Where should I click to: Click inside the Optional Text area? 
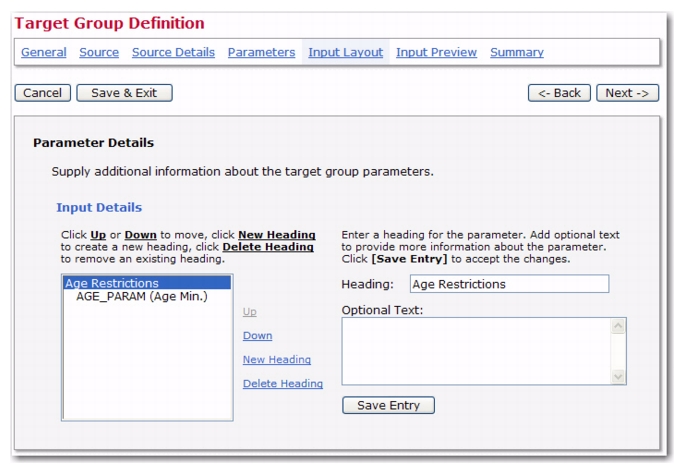pos(477,351)
